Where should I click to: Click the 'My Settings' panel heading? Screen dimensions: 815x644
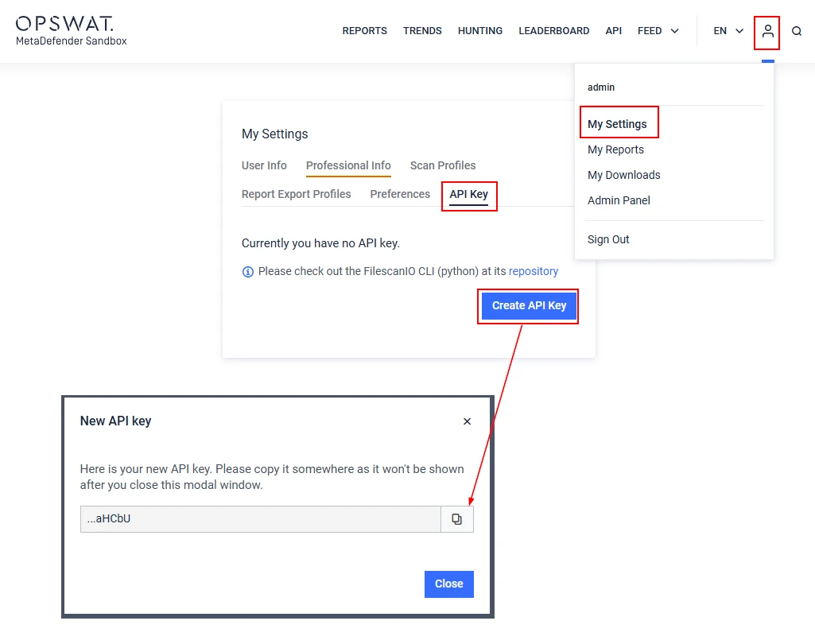pos(274,134)
